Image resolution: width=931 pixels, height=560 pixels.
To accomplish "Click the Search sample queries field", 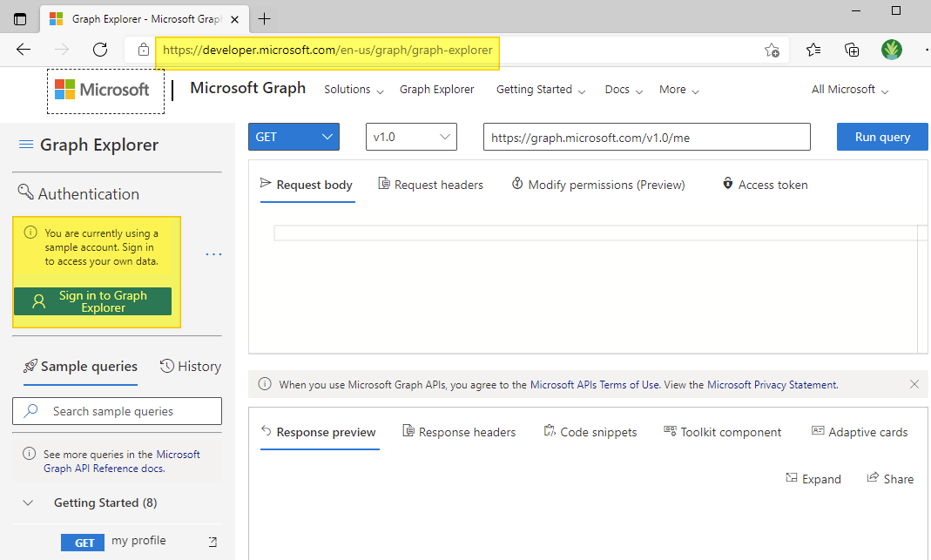I will click(x=117, y=411).
